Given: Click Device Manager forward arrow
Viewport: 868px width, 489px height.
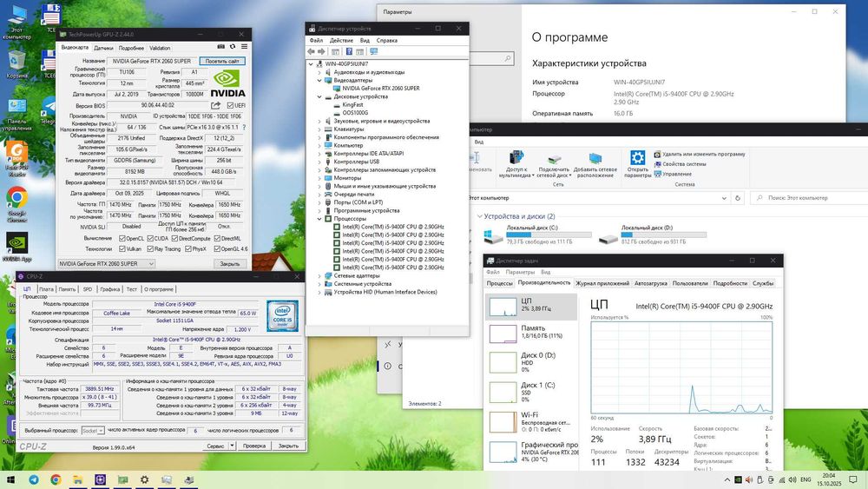Looking at the screenshot, I should (321, 51).
